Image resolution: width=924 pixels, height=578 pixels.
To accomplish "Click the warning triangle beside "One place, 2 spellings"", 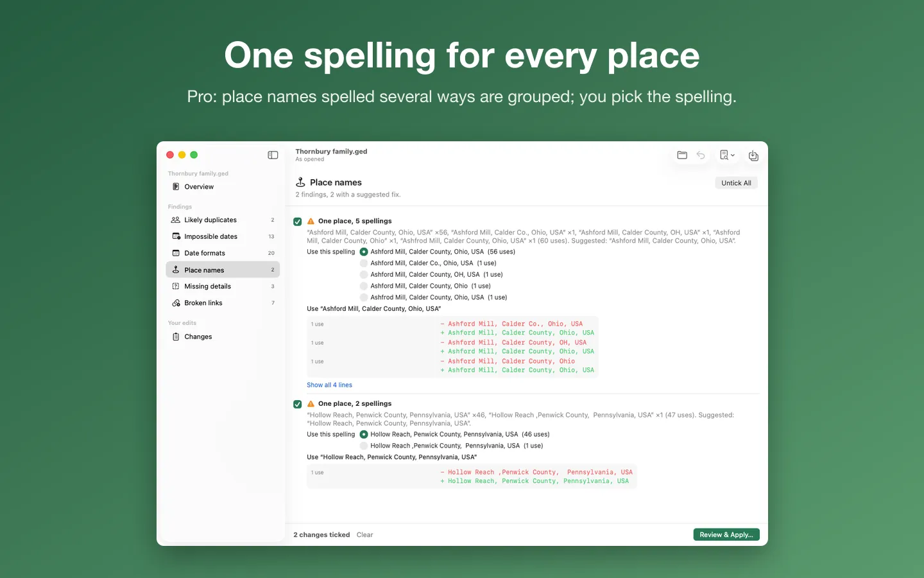I will point(311,404).
